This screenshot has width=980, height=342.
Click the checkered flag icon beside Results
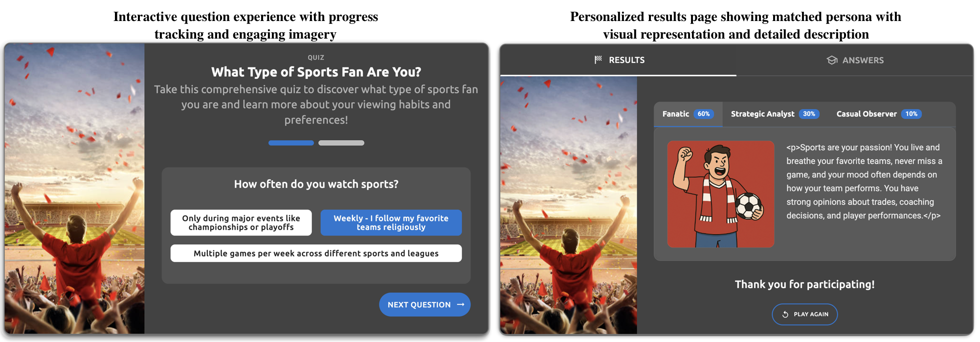pos(598,60)
